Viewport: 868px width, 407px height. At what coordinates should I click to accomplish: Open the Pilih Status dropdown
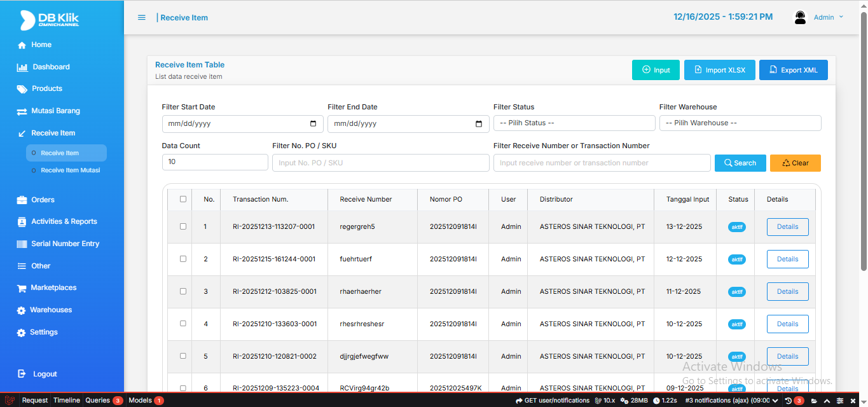[x=574, y=123]
